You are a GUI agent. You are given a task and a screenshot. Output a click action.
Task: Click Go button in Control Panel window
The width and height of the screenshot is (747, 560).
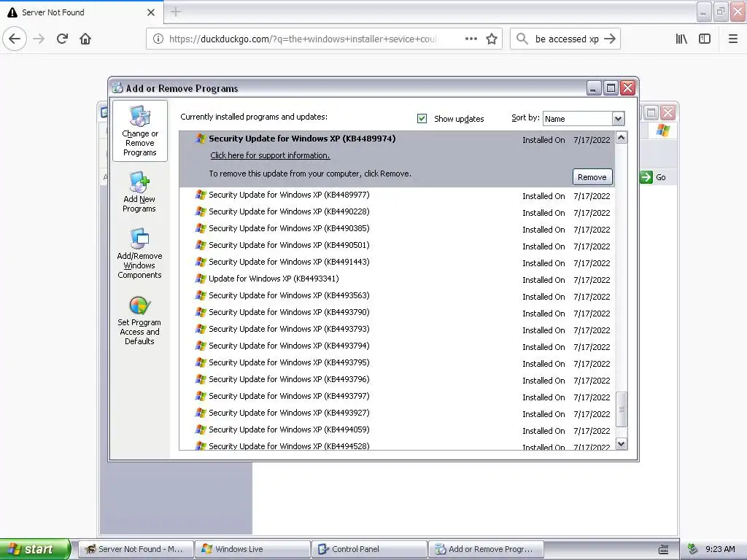654,177
